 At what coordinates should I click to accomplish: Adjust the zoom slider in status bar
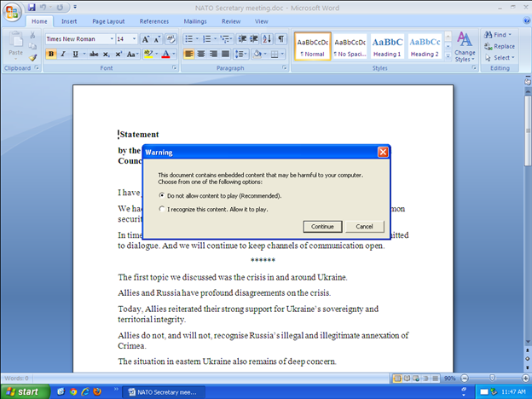point(492,378)
